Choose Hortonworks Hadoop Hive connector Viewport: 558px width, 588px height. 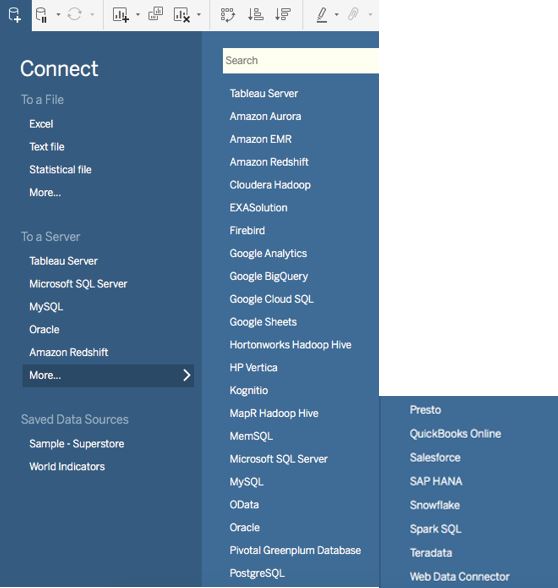tap(291, 345)
